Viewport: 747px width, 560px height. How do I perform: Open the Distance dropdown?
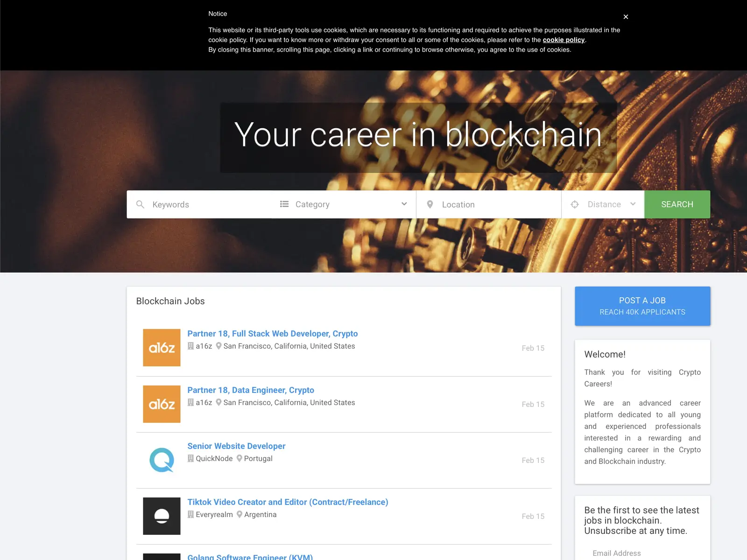(x=603, y=204)
